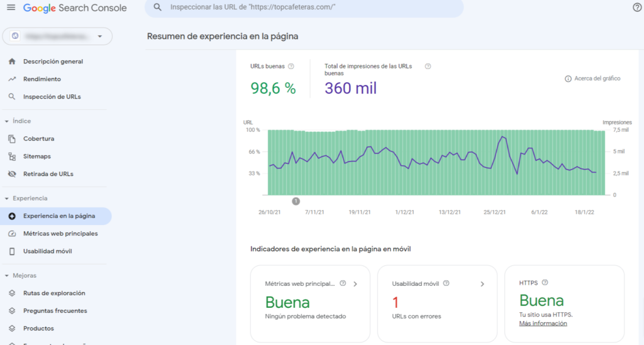Screen dimensions: 644x345
Task: Click the gauge icon beside Métricas web principales
Action: click(x=12, y=234)
